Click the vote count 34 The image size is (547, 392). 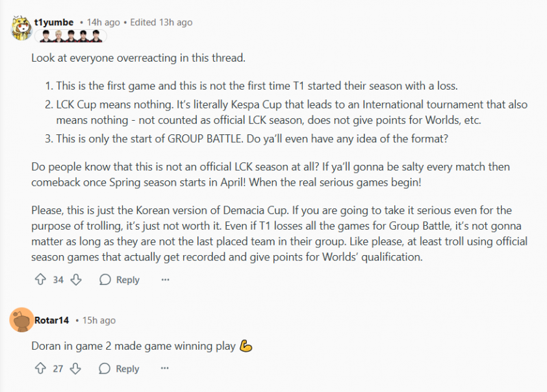[58, 280]
